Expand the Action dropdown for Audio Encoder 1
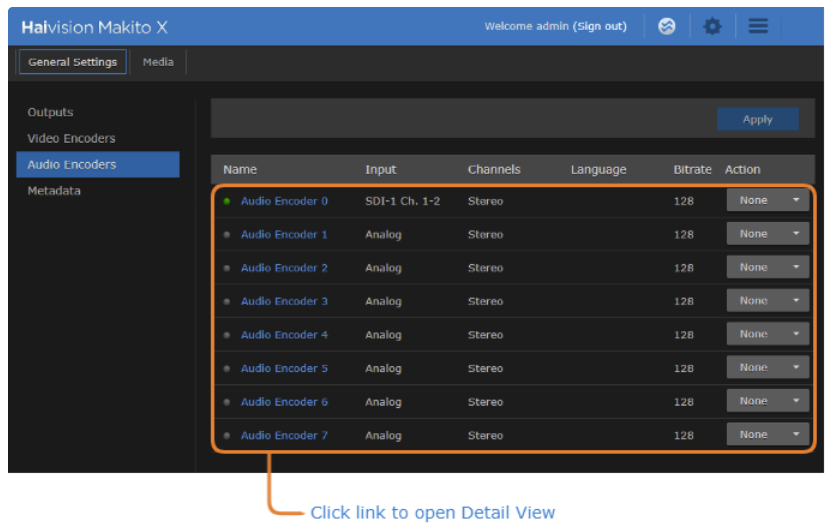This screenshot has height=527, width=830. [768, 233]
